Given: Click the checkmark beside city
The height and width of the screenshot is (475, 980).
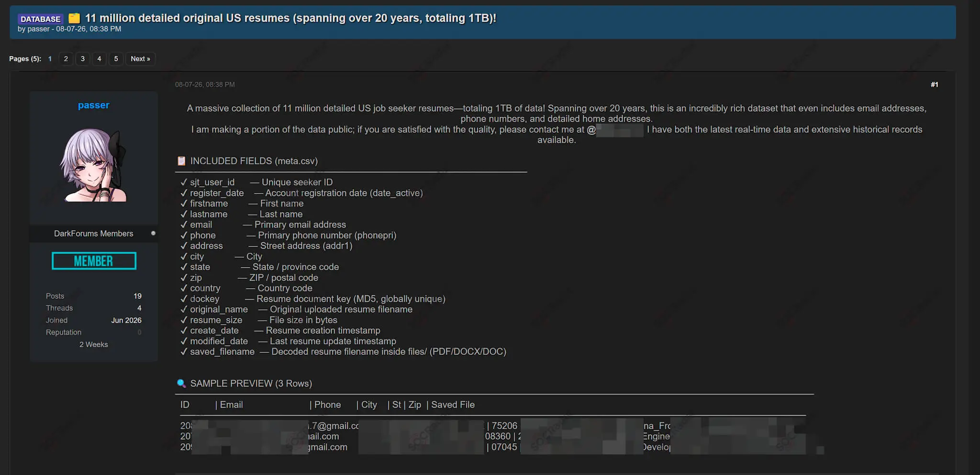Looking at the screenshot, I should pyautogui.click(x=184, y=256).
